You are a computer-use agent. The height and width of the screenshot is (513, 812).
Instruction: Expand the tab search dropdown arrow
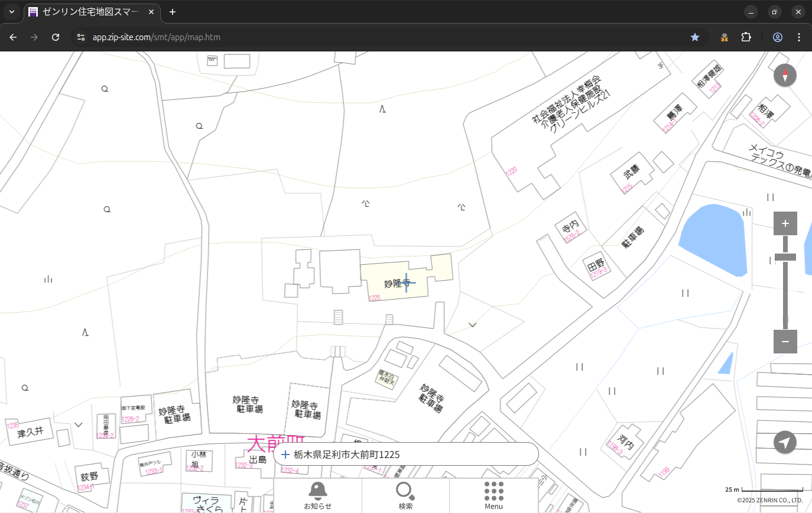(x=12, y=12)
